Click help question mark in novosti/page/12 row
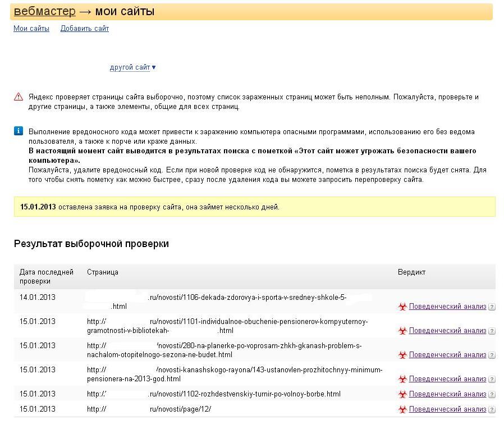504x429 pixels. tap(492, 410)
